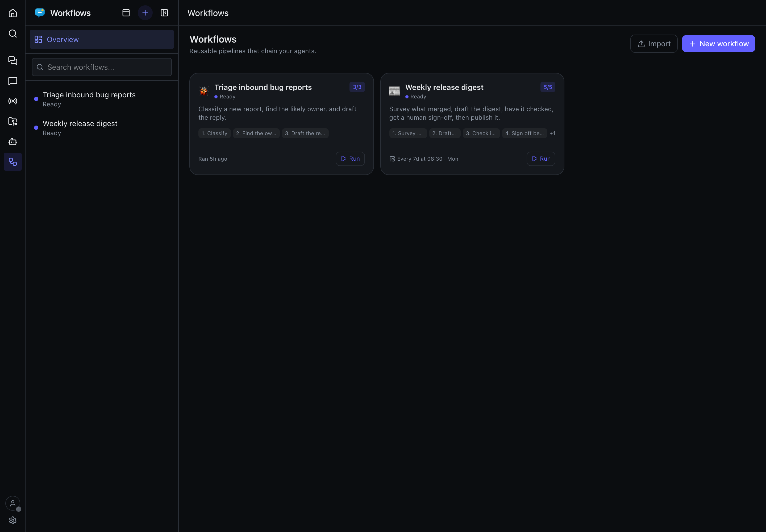Open the single chat bubble icon

13,81
